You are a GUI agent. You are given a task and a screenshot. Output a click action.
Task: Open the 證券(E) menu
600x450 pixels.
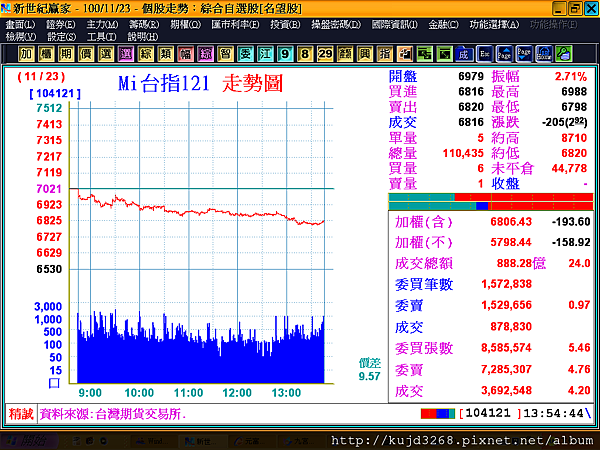[x=60, y=25]
